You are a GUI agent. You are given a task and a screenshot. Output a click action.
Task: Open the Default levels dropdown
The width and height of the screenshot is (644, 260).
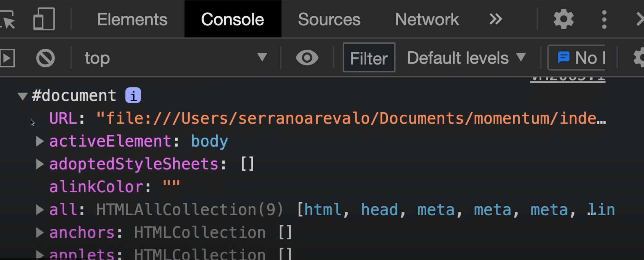pyautogui.click(x=466, y=58)
